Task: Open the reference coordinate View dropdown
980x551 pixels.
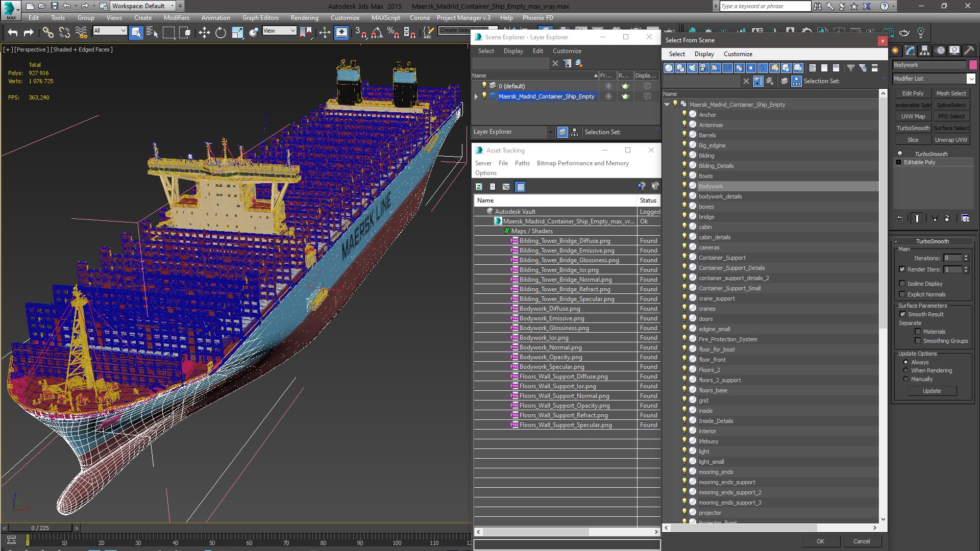Action: pos(279,31)
